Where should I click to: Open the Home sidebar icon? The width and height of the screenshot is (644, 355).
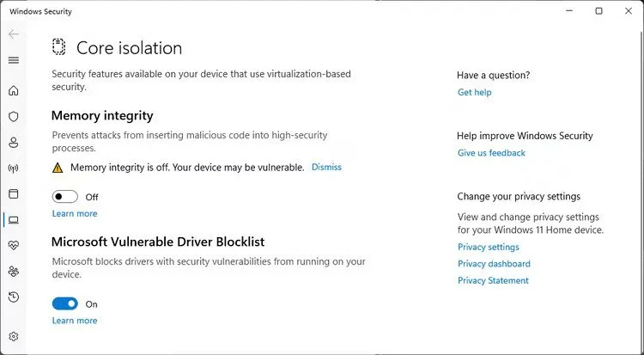13,90
